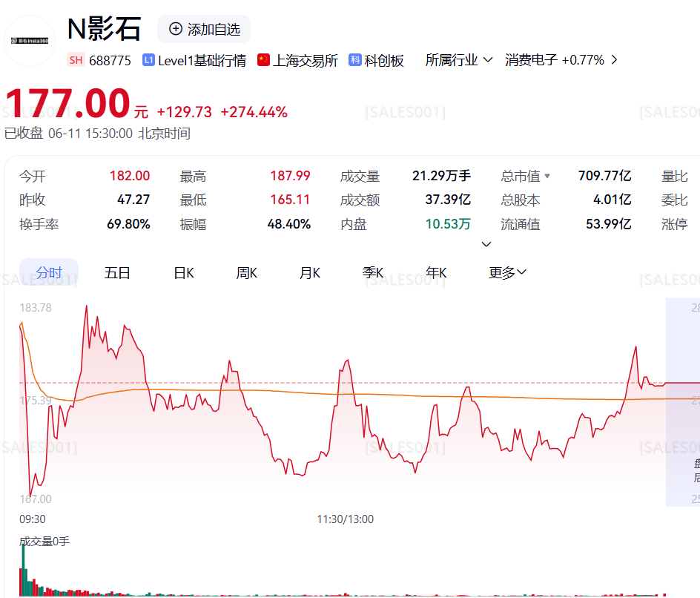Click the SH market badge icon
Viewport: 700px width, 598px height.
(x=75, y=60)
